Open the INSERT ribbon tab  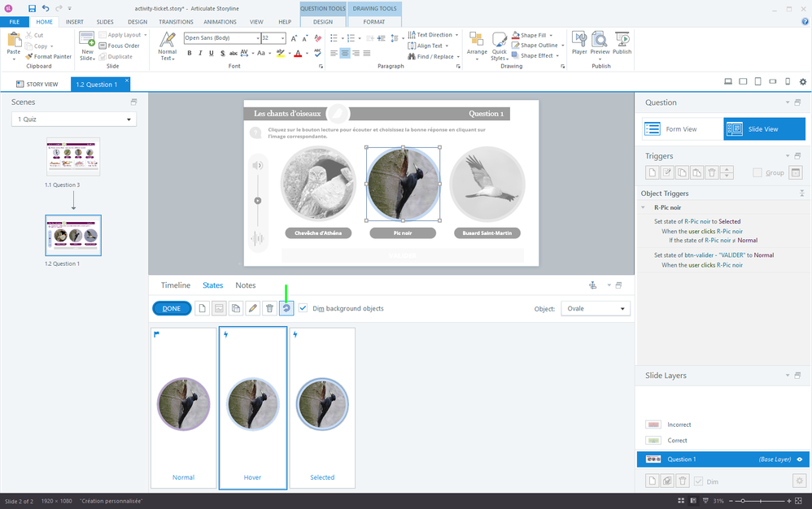pyautogui.click(x=75, y=22)
